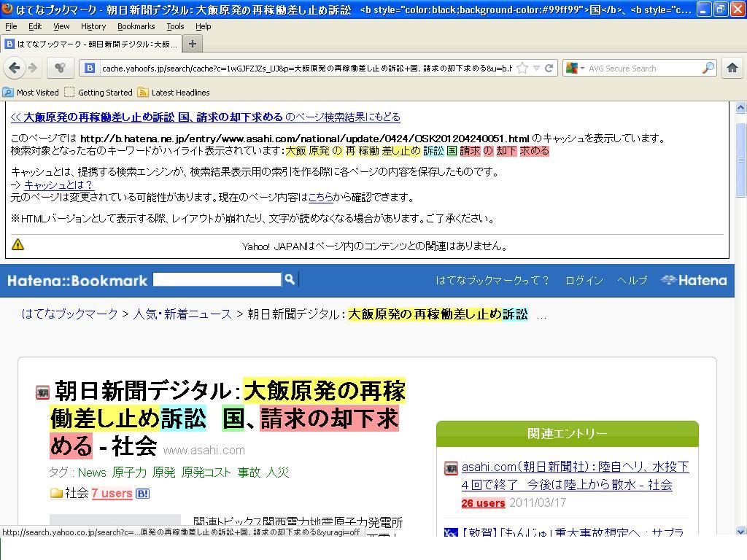Open related entry about 陸自ヘリ、水投下
The height and width of the screenshot is (560, 747).
pos(576,475)
